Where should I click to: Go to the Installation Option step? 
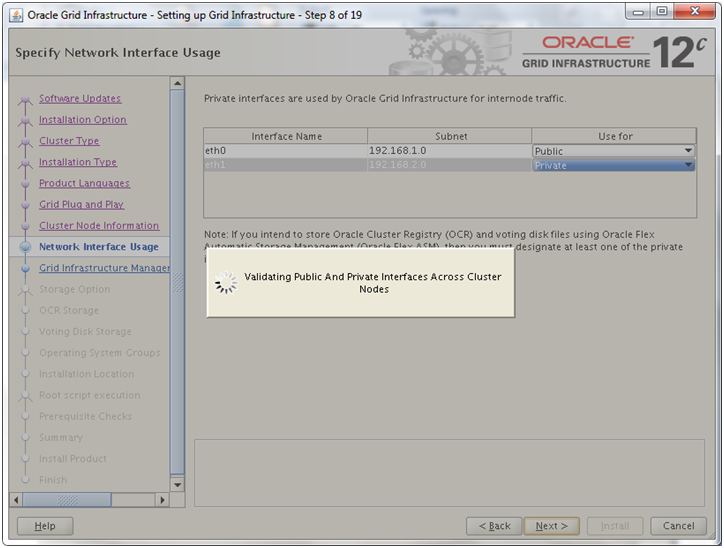click(83, 120)
